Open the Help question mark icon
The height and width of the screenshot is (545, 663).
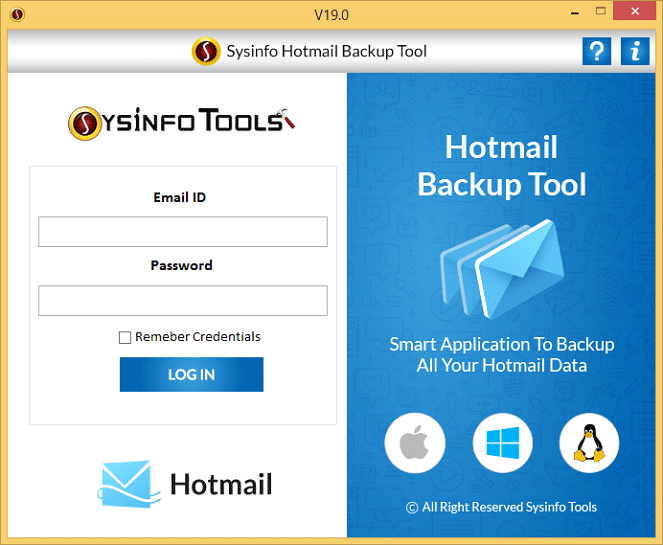point(597,51)
